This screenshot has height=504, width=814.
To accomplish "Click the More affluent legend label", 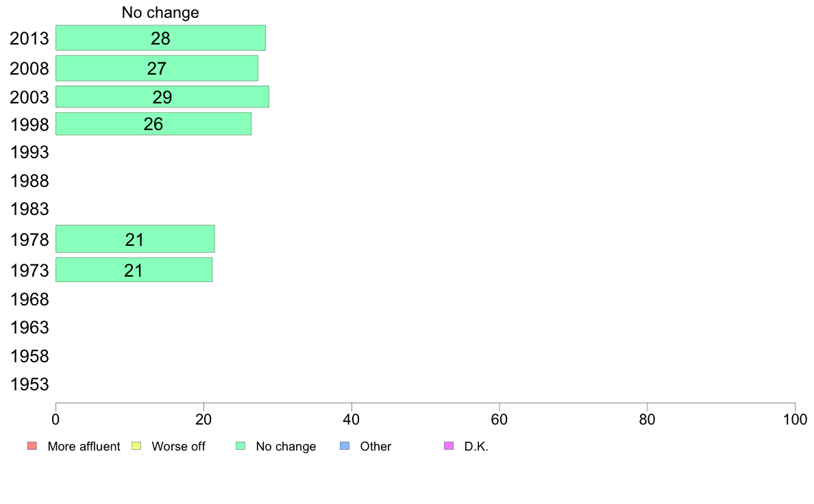I will point(84,446).
